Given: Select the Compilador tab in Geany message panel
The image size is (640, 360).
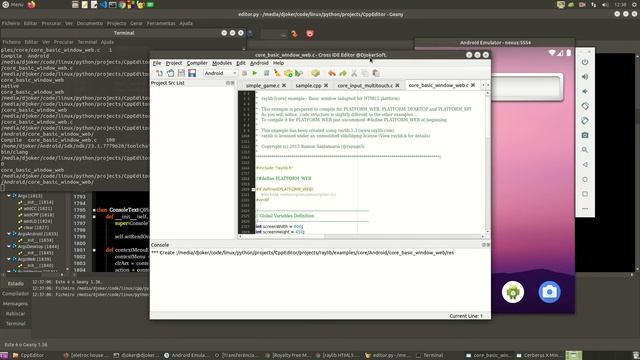Looking at the screenshot, I should (x=15, y=293).
